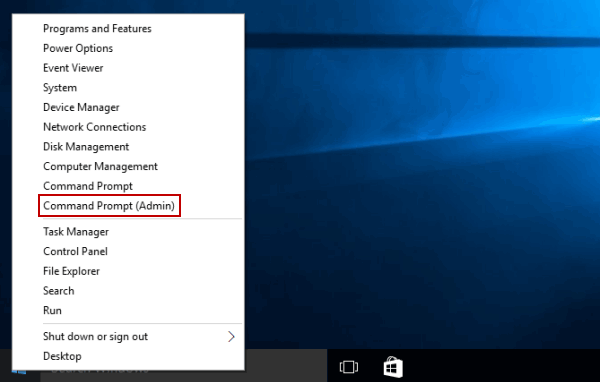Screen dimensions: 600x382
Task: Open the Run dialog
Action: point(52,310)
